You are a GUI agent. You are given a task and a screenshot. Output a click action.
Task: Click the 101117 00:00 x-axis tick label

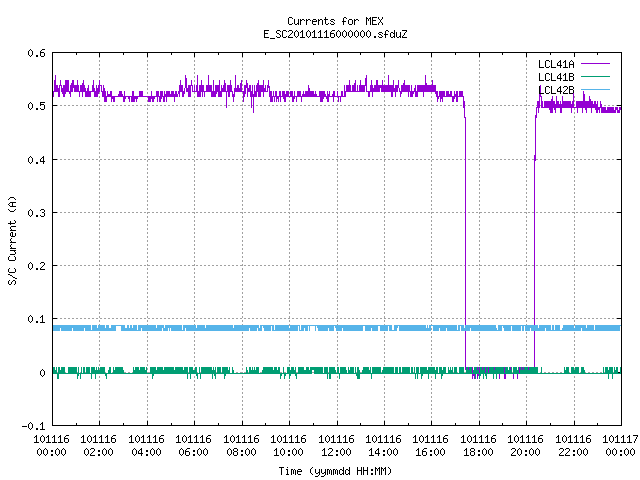pos(620,446)
